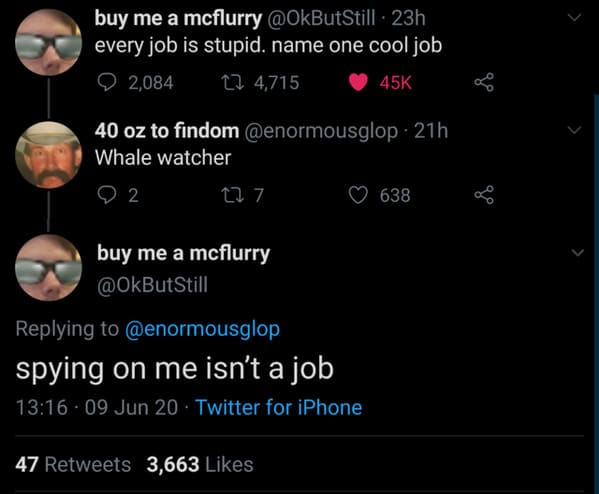View the 3,663 Likes list

(200, 465)
